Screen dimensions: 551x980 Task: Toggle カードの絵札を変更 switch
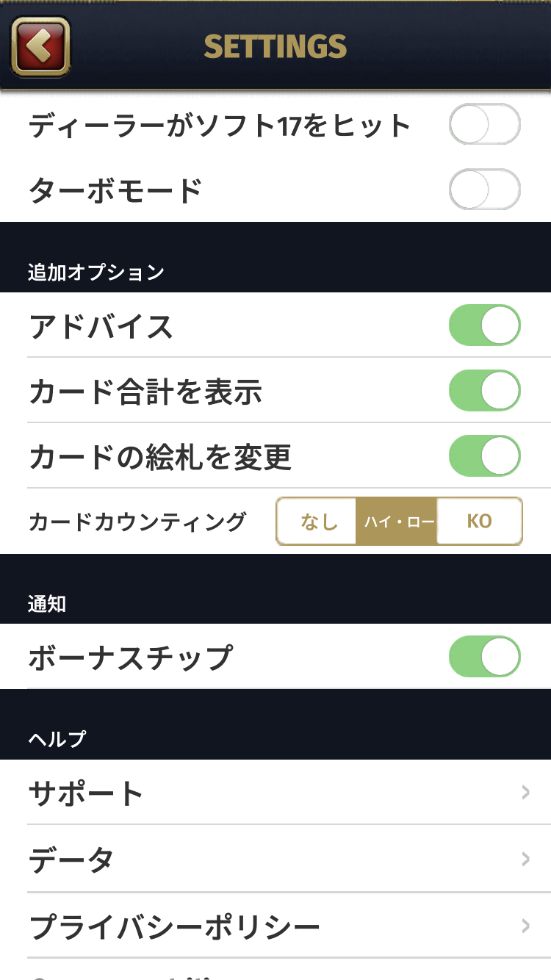coord(484,455)
